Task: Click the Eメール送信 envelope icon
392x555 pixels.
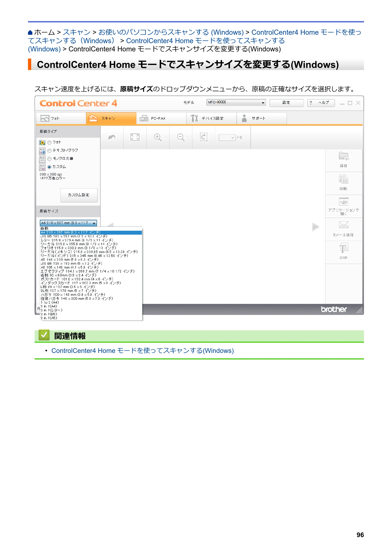Action: pyautogui.click(x=343, y=225)
